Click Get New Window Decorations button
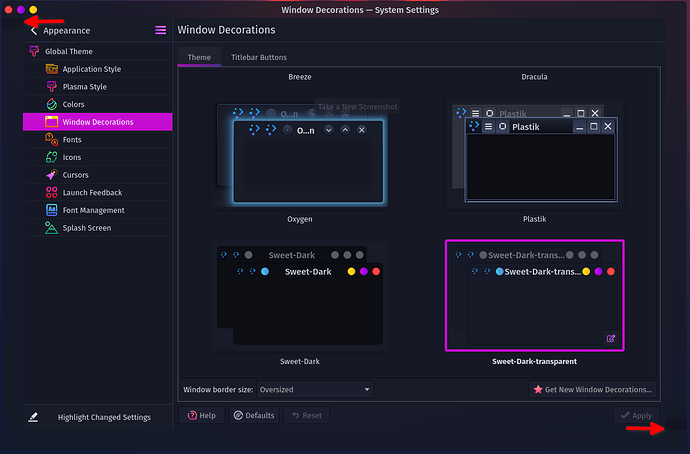The height and width of the screenshot is (454, 690). (592, 389)
